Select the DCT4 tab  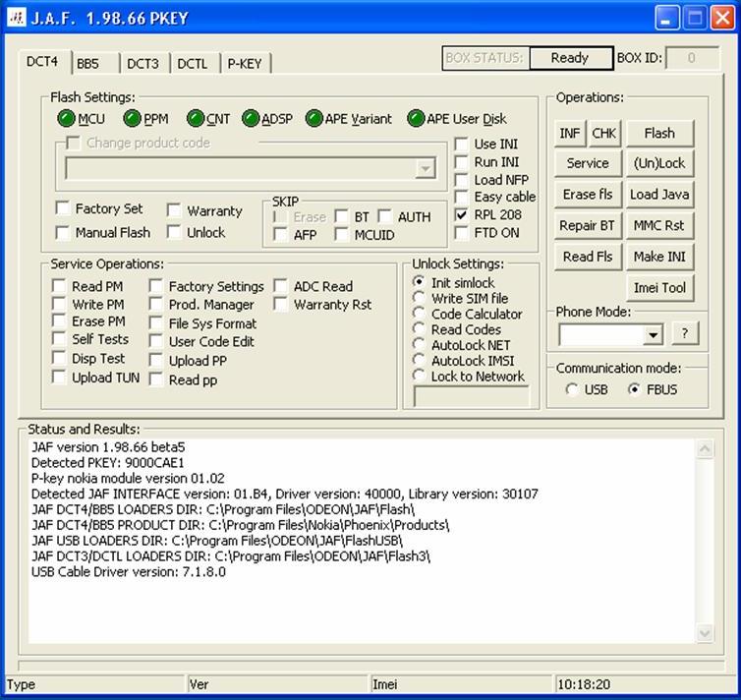click(x=44, y=62)
